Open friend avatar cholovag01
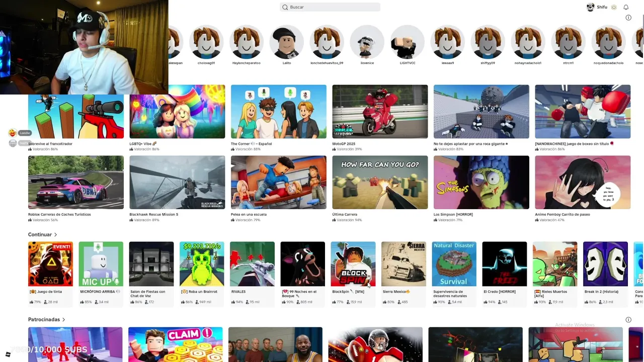This screenshot has height=362, width=644. click(x=206, y=42)
